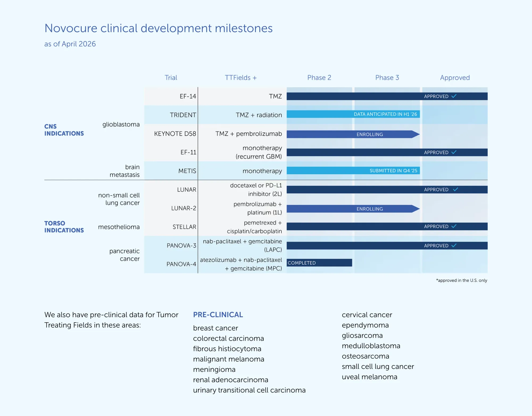Click the '*approved in the U.S. only' footnote

coord(462,280)
